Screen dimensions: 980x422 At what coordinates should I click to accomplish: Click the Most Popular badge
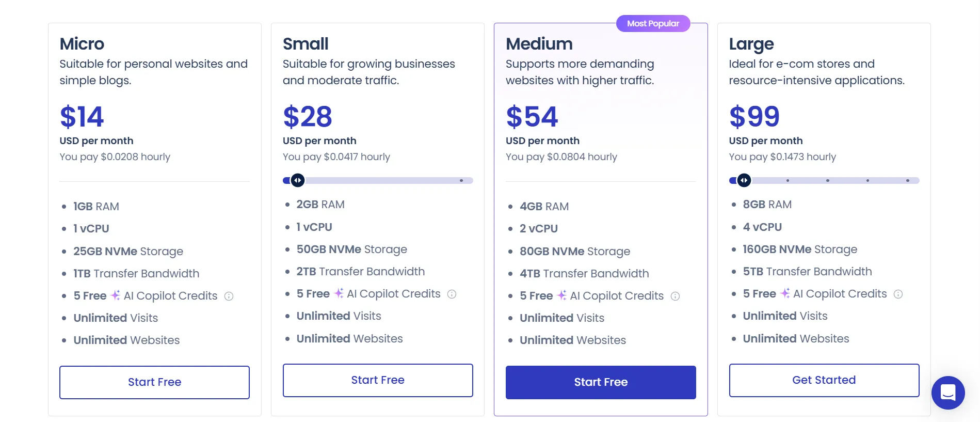click(x=653, y=23)
